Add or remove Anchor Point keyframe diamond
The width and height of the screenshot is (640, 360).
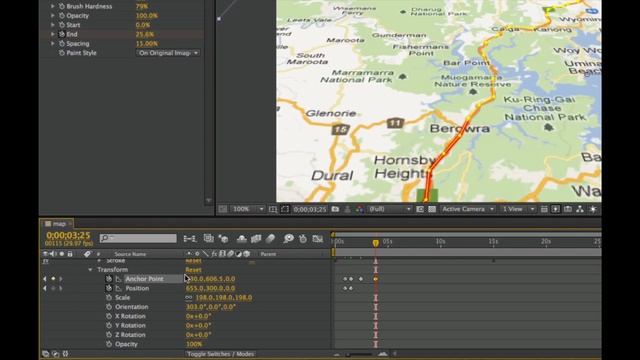(53, 279)
